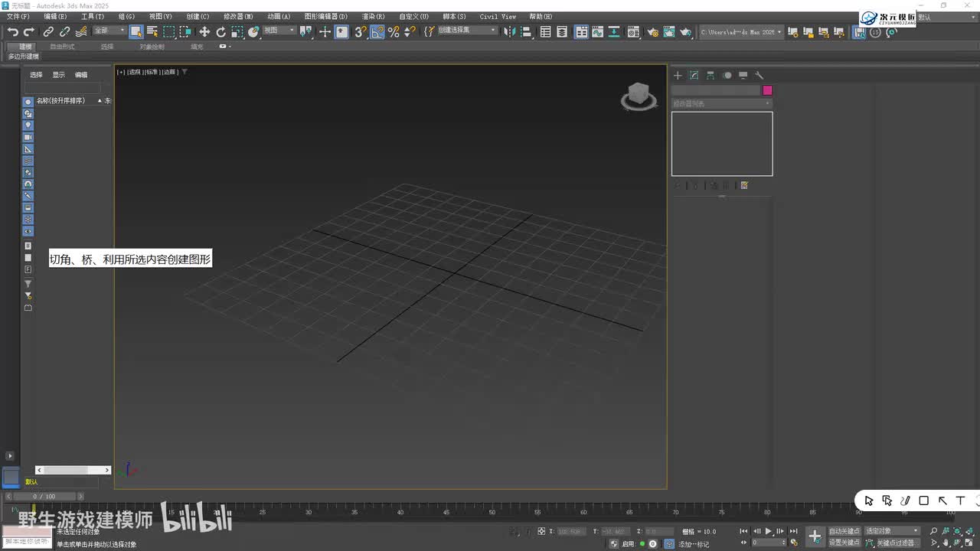Open the reference coordinate 视图 dropdown
This screenshot has width=980, height=551.
(x=280, y=31)
